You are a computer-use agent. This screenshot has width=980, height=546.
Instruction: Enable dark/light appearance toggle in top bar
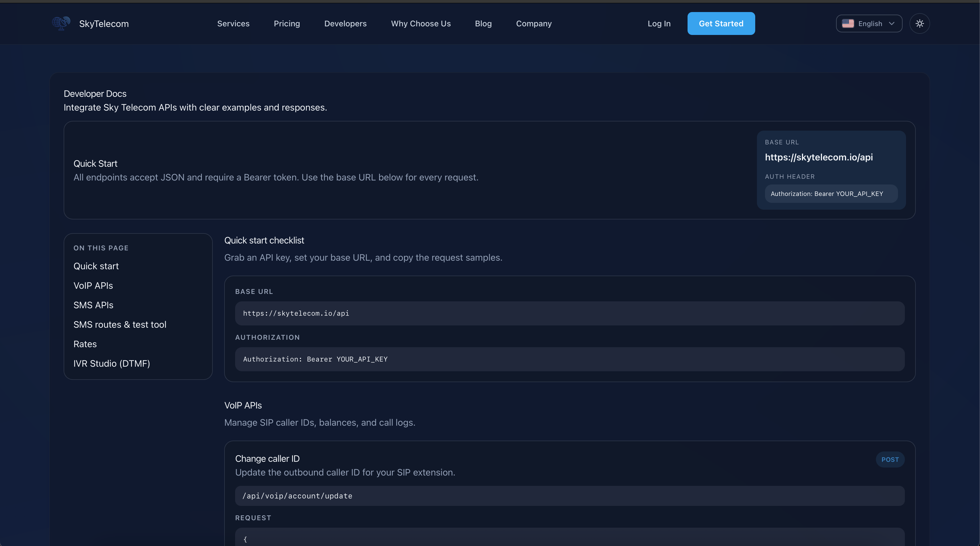pyautogui.click(x=920, y=23)
